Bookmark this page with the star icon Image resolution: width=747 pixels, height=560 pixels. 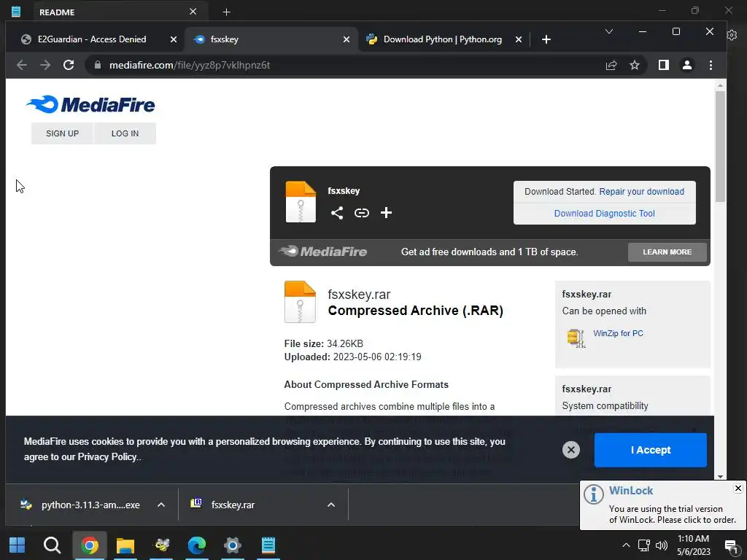click(x=635, y=65)
